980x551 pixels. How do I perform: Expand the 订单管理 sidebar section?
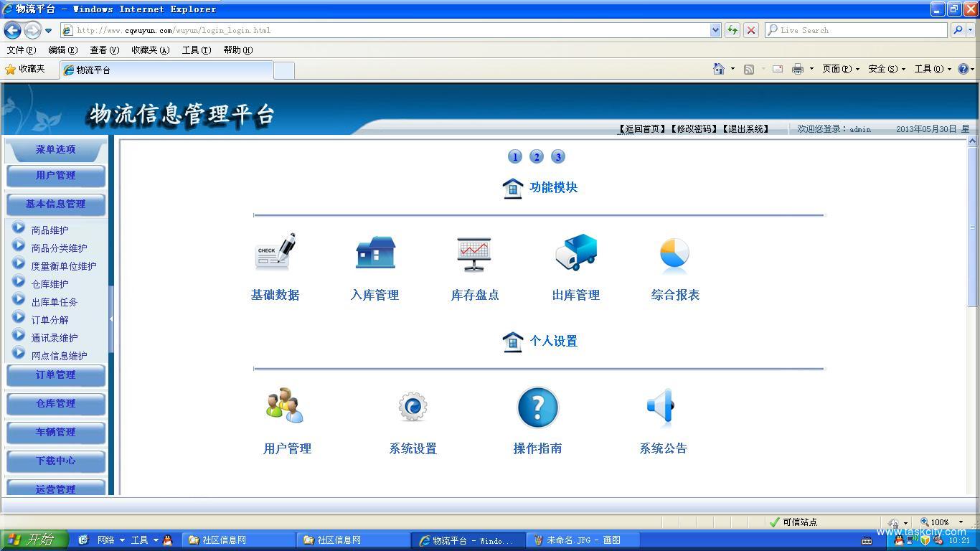pos(56,375)
